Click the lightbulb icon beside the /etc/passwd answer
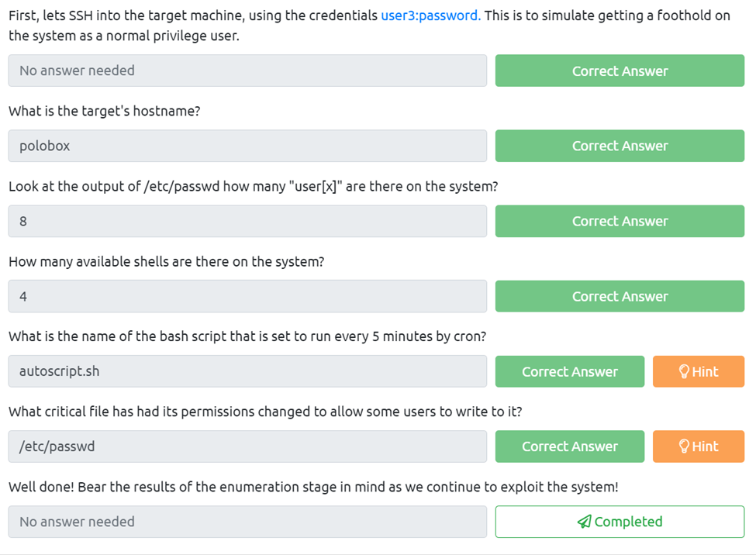This screenshot has height=555, width=756. [684, 446]
